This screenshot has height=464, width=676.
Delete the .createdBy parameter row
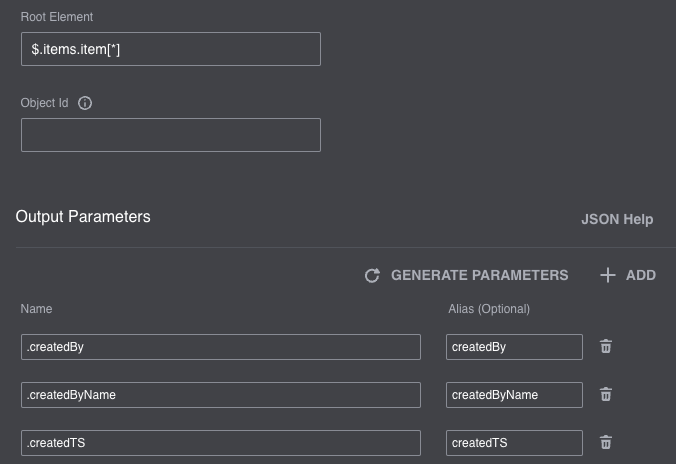[x=606, y=347]
